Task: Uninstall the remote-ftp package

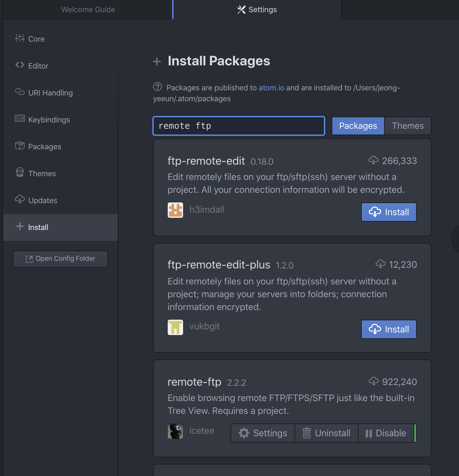Action: (326, 433)
